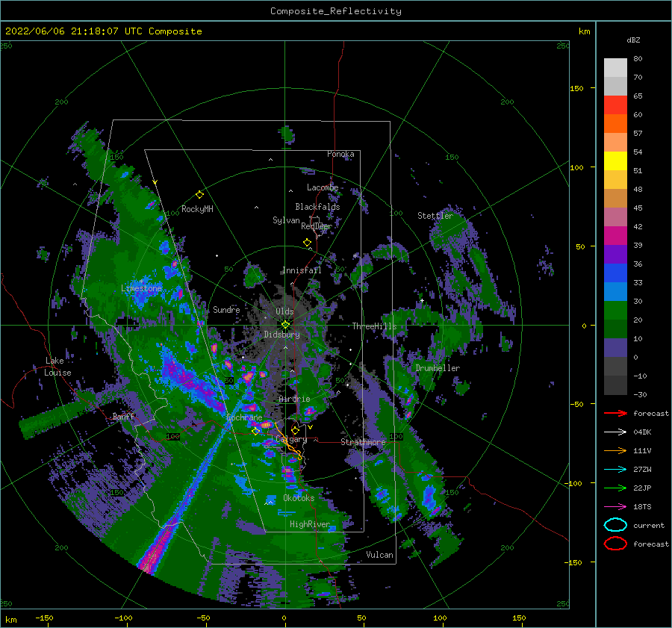672x628 pixels.
Task: Click the Banff town label
Action: pyautogui.click(x=123, y=416)
